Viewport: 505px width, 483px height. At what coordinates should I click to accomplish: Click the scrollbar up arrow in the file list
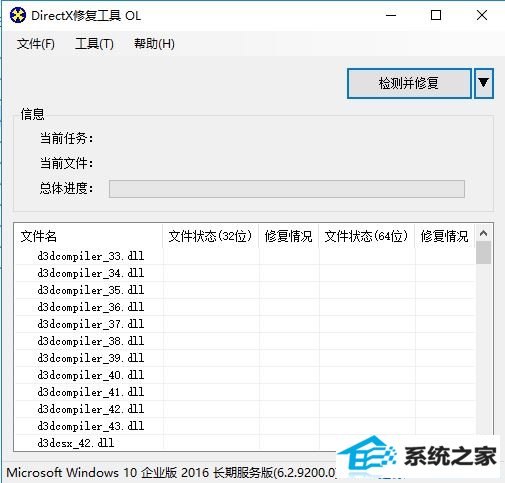(x=484, y=233)
